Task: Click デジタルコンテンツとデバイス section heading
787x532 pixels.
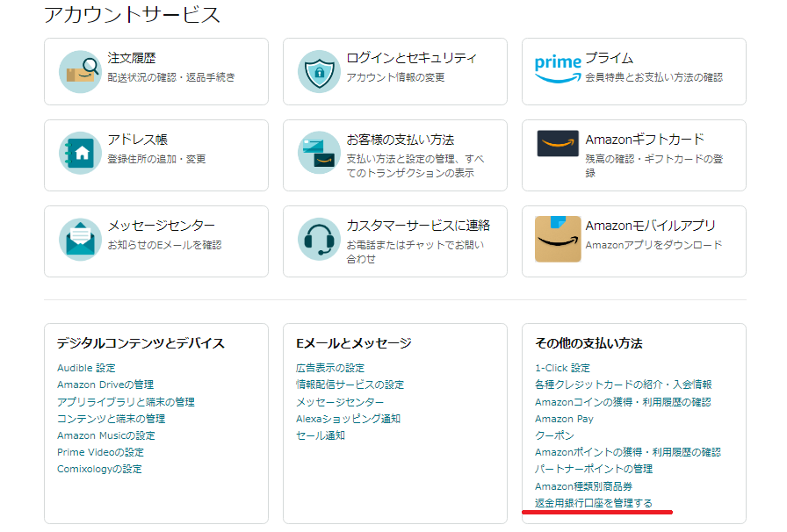Action: pyautogui.click(x=141, y=343)
